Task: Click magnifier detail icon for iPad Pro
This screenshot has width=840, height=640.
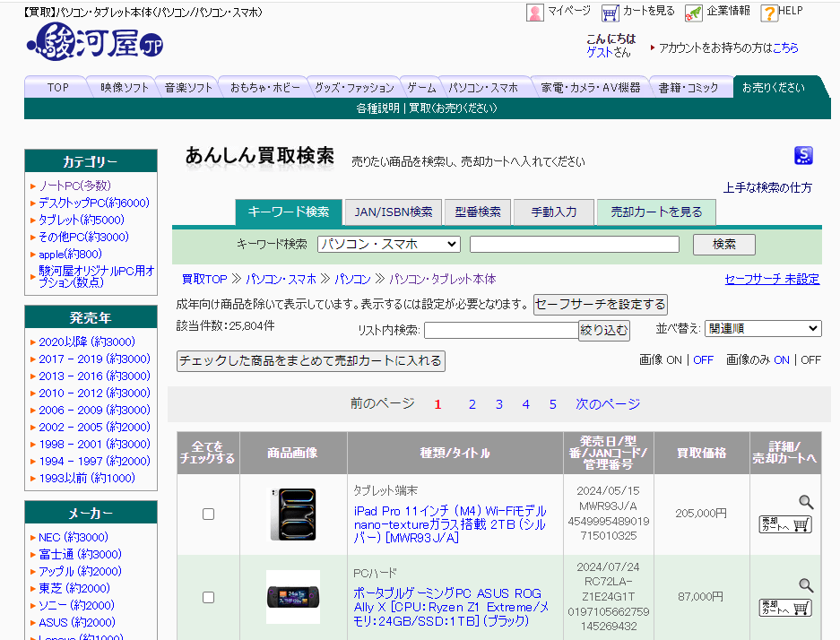Action: (806, 503)
